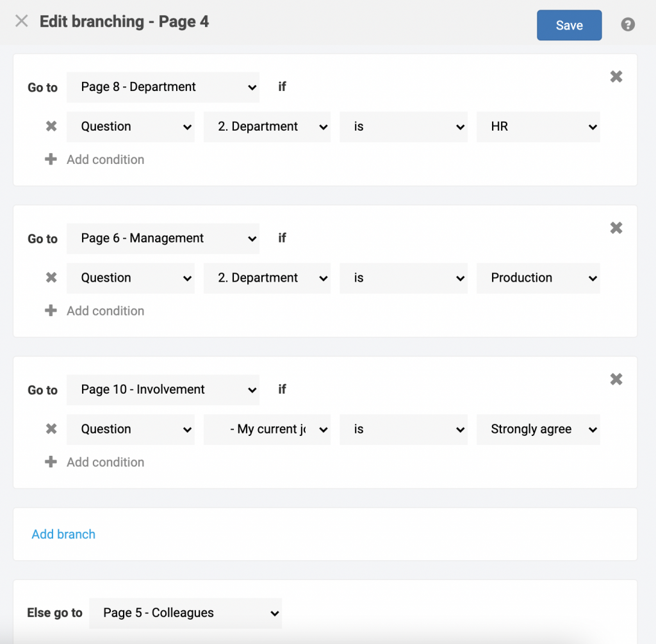Screen dimensions: 656x644
Task: Open the '- My current jo' question dropdown
Action: pyautogui.click(x=267, y=430)
